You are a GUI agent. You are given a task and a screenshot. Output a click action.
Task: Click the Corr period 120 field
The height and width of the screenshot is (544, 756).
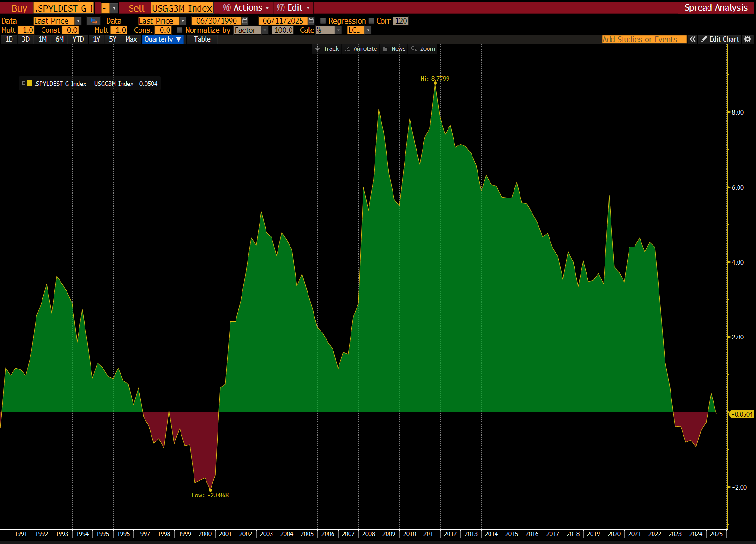(x=401, y=21)
